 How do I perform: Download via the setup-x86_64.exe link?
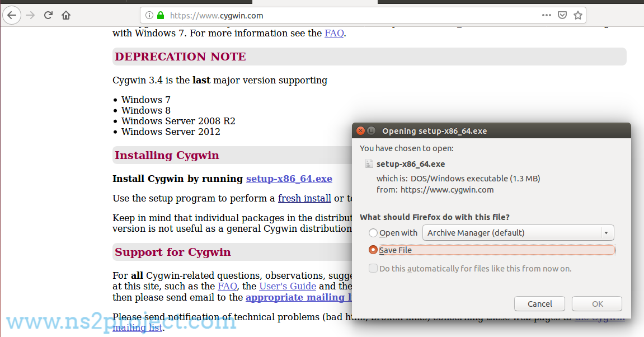(x=289, y=179)
